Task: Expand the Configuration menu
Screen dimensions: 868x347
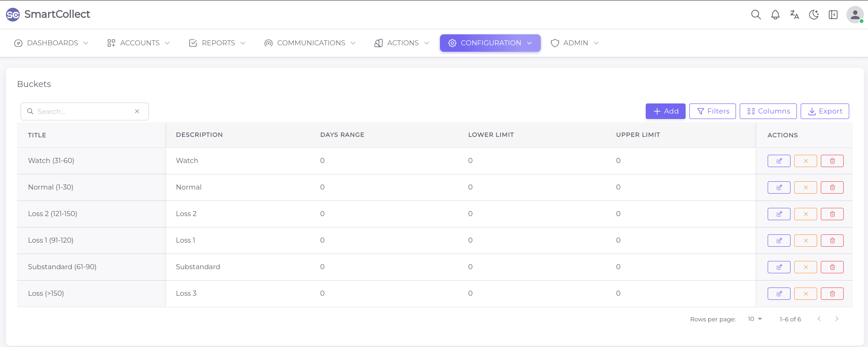Action: pos(490,43)
